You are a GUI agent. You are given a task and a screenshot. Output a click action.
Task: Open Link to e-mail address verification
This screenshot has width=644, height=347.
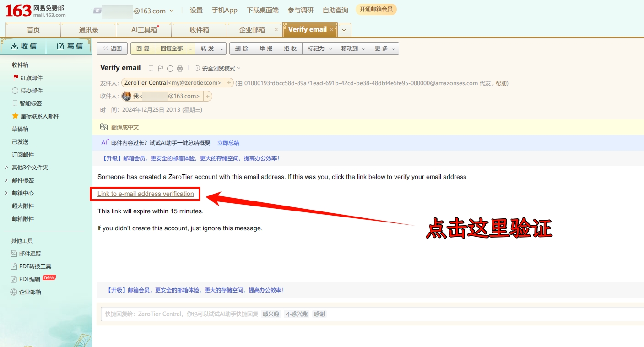click(x=146, y=194)
